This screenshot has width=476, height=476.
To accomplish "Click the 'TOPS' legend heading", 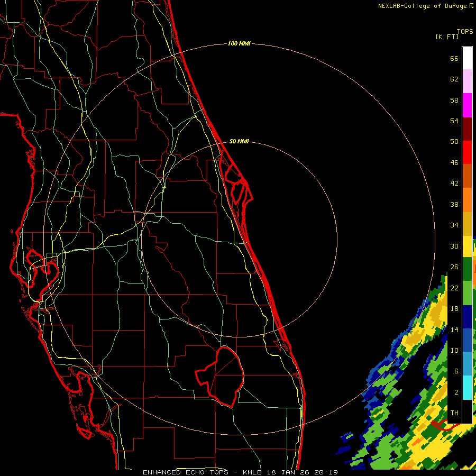I will [465, 32].
